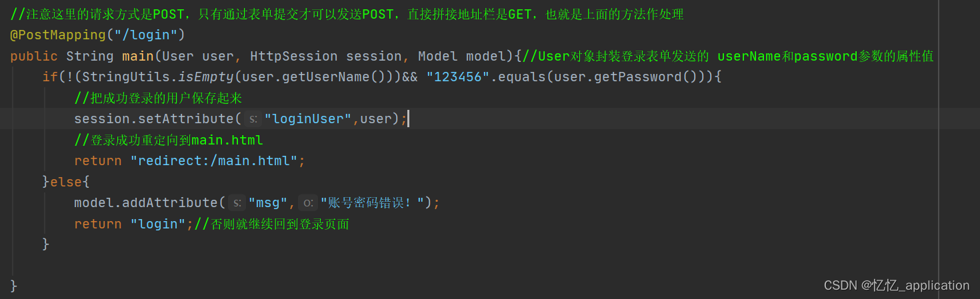Click the "123456" password string literal
The width and height of the screenshot is (980, 299).
(458, 77)
